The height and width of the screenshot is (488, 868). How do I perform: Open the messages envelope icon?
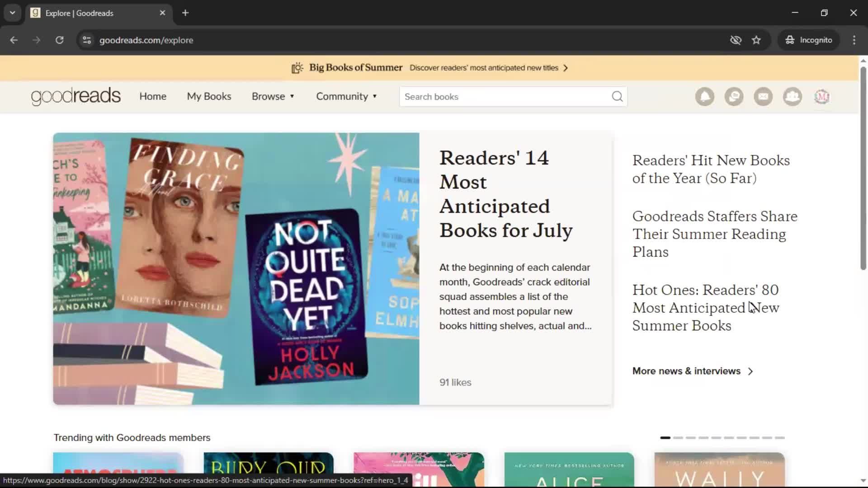click(763, 97)
